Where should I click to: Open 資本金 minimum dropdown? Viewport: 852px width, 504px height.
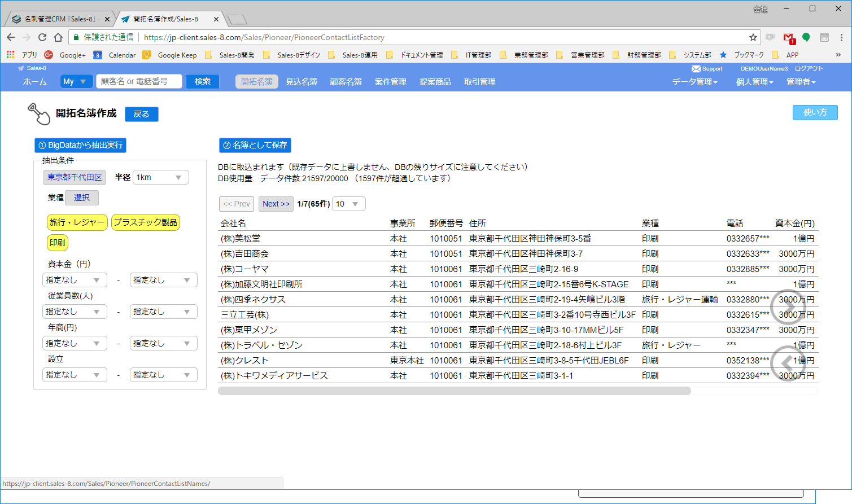point(75,280)
